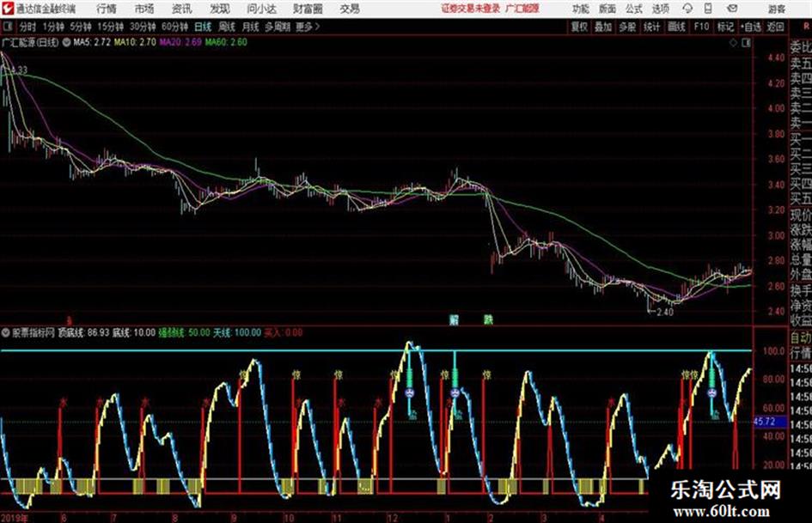Open the F10 company info button
This screenshot has height=523, width=812.
tap(701, 27)
